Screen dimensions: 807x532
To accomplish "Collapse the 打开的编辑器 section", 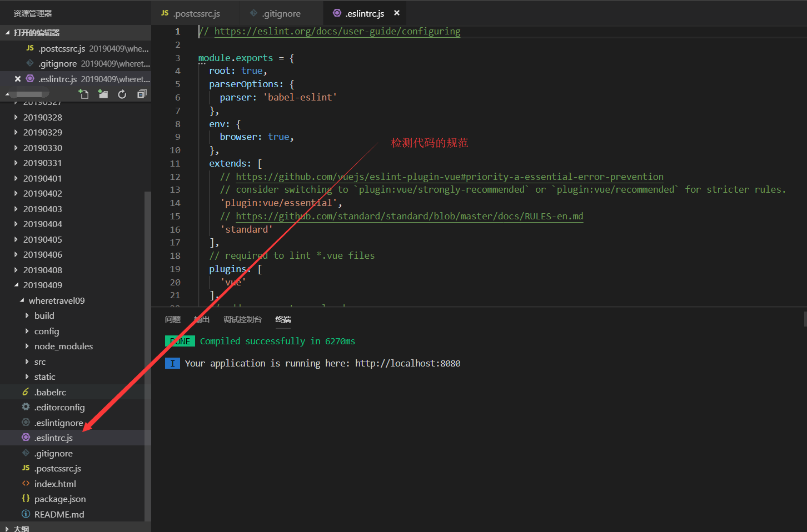I will 76,33.
